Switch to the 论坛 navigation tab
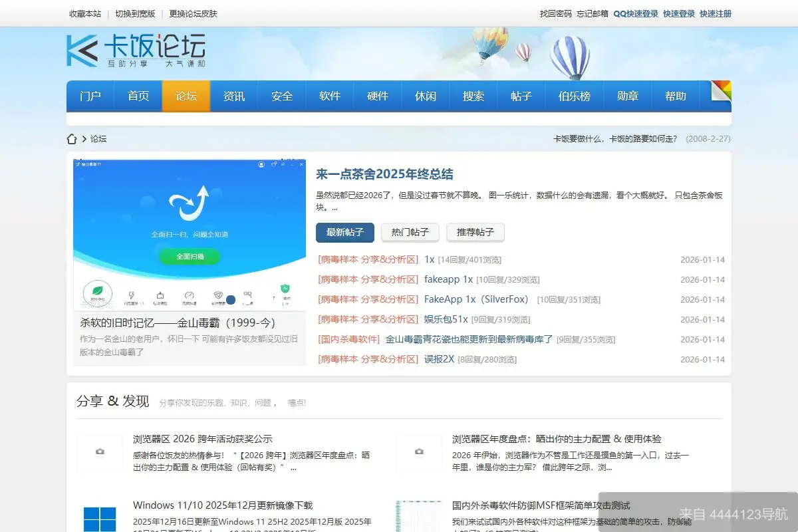 (x=186, y=96)
